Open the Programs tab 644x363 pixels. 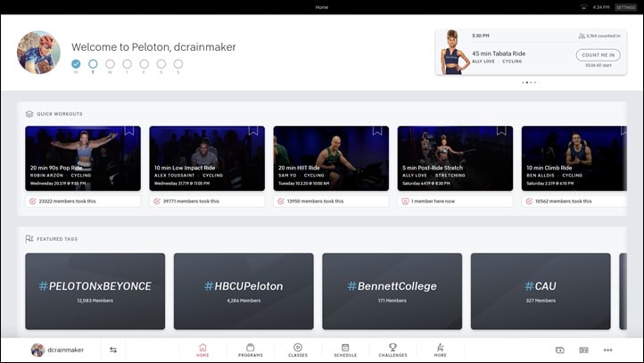point(250,350)
